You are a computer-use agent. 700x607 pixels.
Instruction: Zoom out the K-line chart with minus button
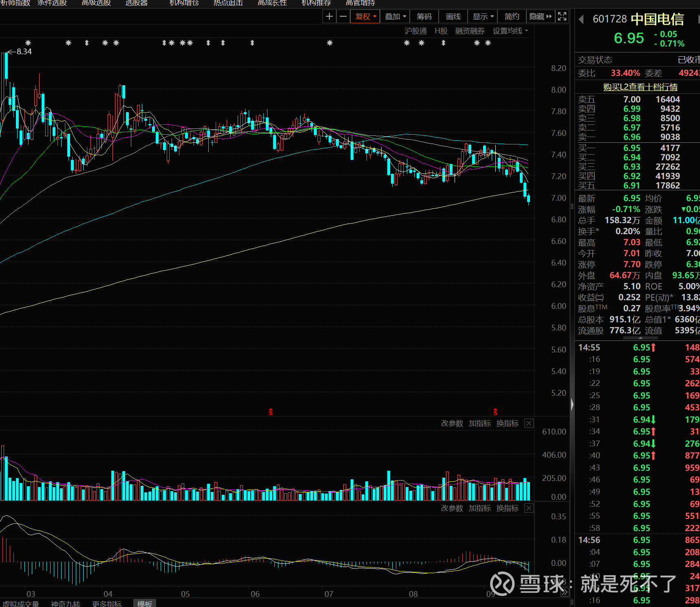343,17
